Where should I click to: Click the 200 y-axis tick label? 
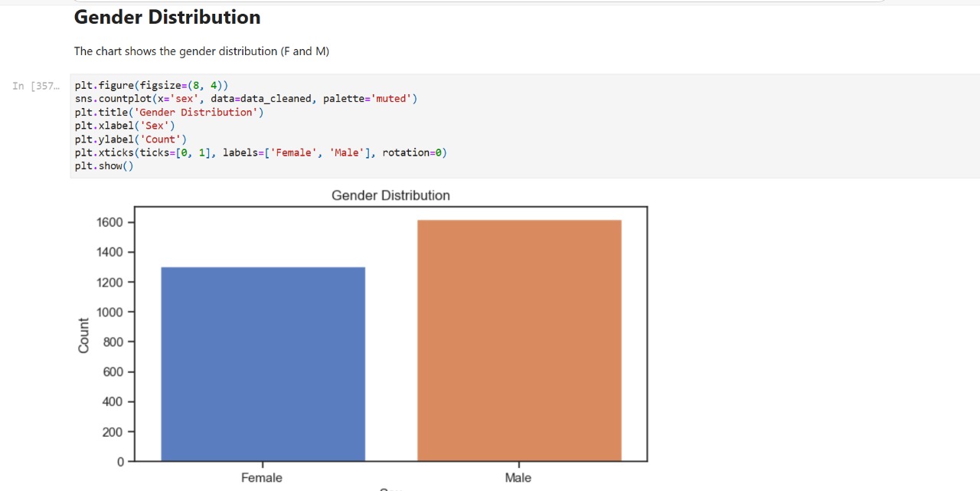113,432
